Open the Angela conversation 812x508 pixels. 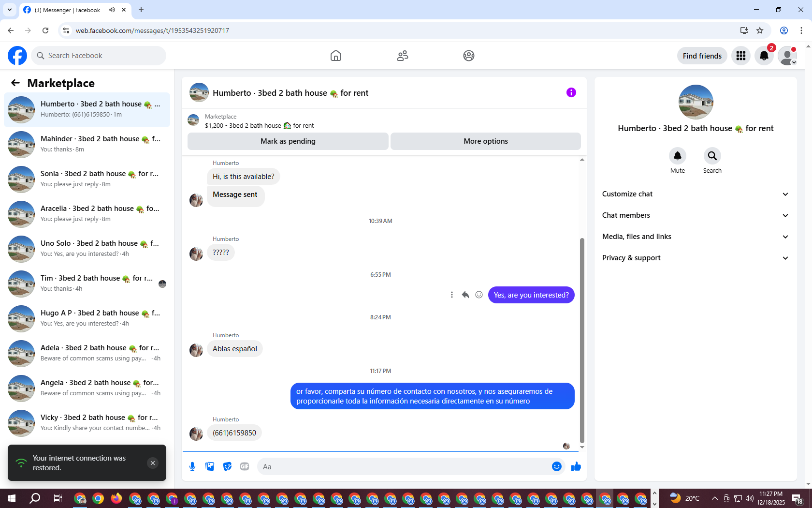87,388
